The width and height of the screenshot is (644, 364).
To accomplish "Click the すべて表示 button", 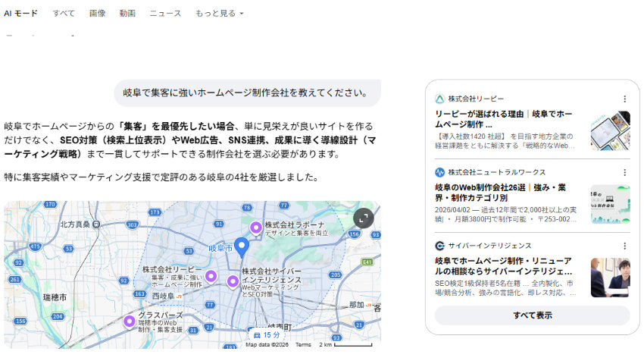I will (533, 315).
